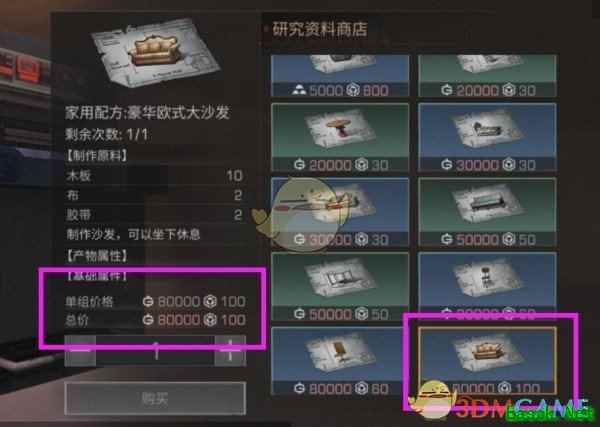Viewport: 600px width, 427px height.
Task: Click the quantity field showing 1
Action: (x=155, y=351)
